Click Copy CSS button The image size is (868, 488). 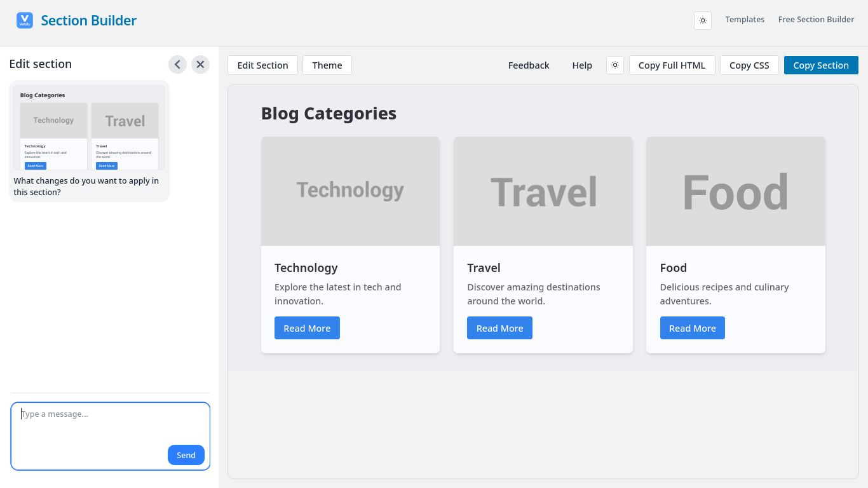749,65
